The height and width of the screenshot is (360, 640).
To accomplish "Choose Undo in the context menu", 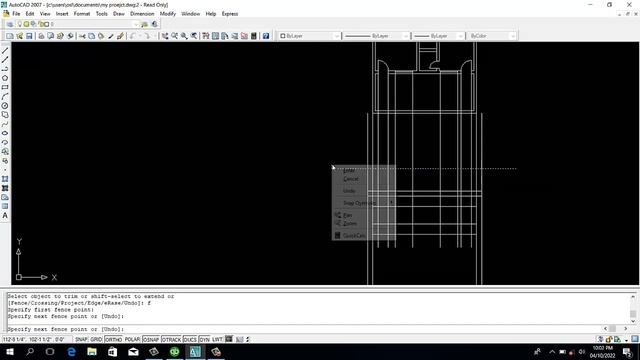I will (x=364, y=191).
